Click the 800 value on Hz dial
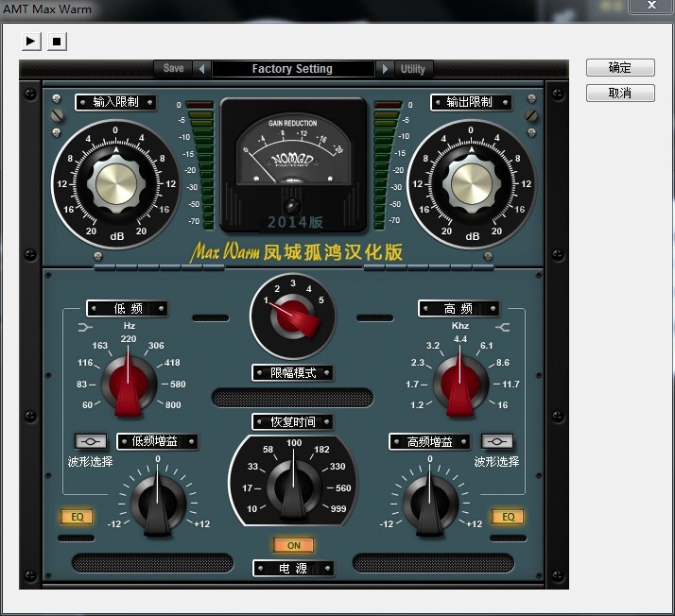Viewport: 675px width, 616px height. 173,404
